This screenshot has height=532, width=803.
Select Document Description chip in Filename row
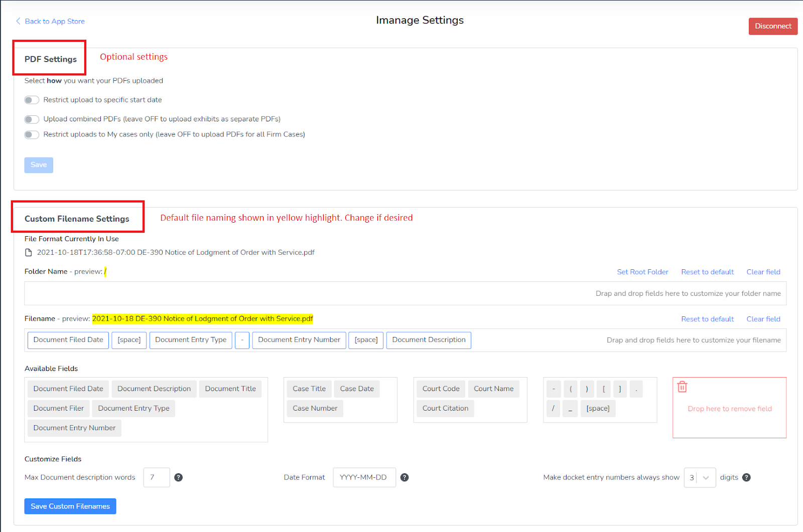[x=429, y=340]
